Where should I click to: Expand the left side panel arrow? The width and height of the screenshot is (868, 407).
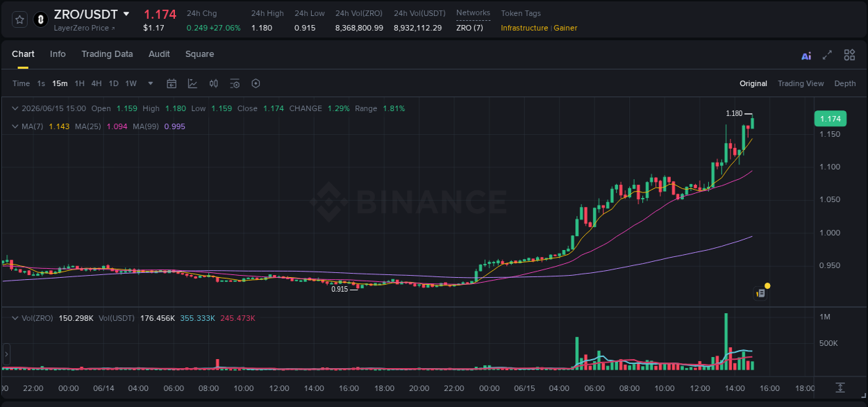pos(6,355)
